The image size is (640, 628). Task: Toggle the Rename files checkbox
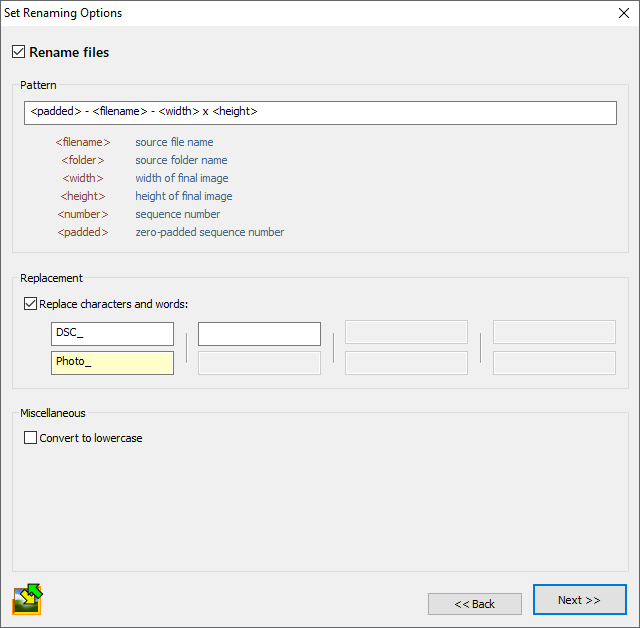coord(19,52)
